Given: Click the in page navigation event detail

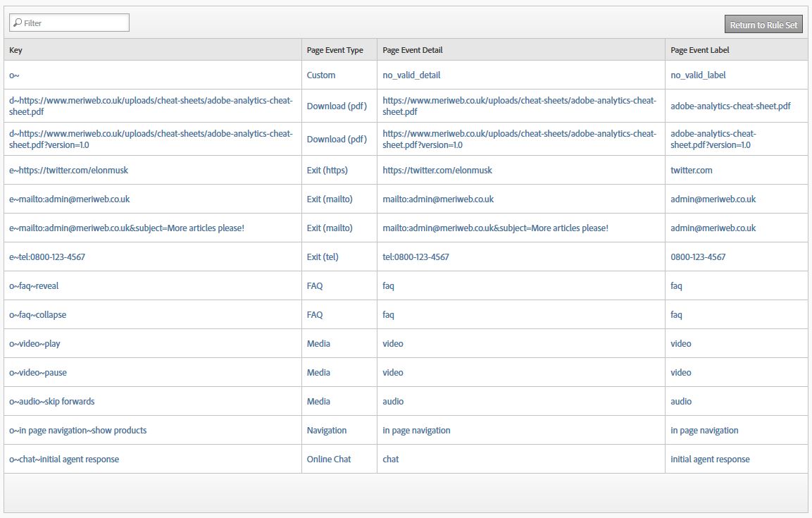Looking at the screenshot, I should click(418, 430).
